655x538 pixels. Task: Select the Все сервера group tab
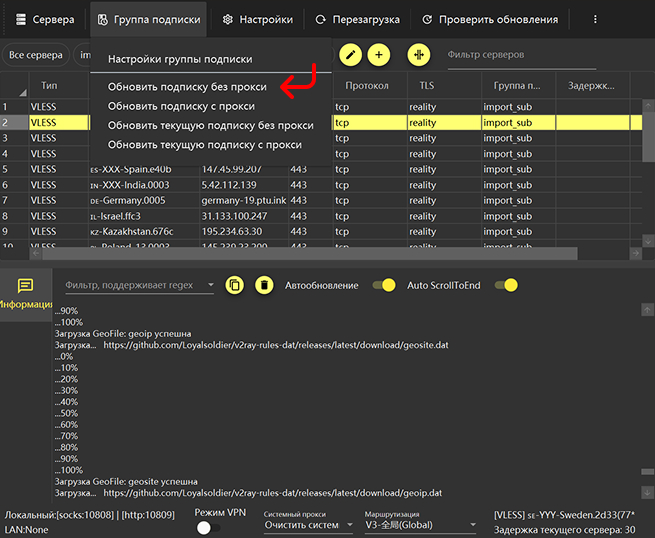[x=34, y=55]
